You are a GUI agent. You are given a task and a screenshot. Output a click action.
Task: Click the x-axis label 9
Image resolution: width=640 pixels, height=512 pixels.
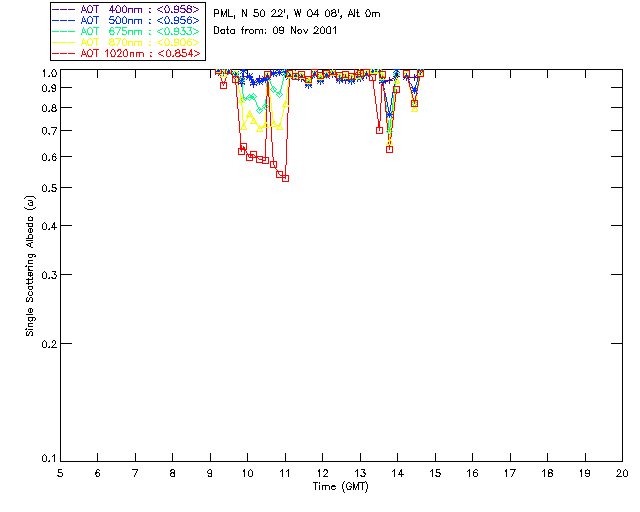(210, 473)
